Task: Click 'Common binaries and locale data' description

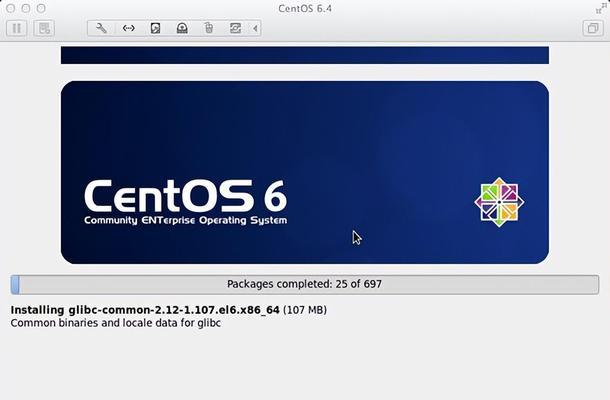Action: tap(116, 323)
